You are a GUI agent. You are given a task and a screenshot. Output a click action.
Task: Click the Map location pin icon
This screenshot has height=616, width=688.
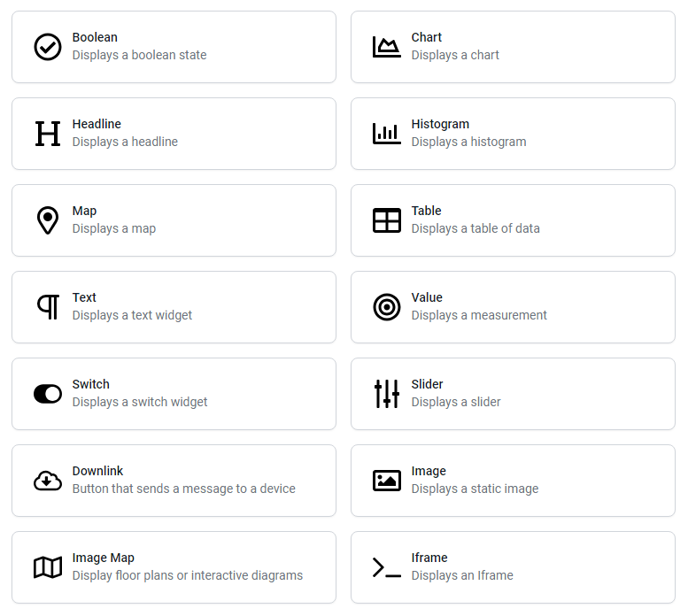48,220
